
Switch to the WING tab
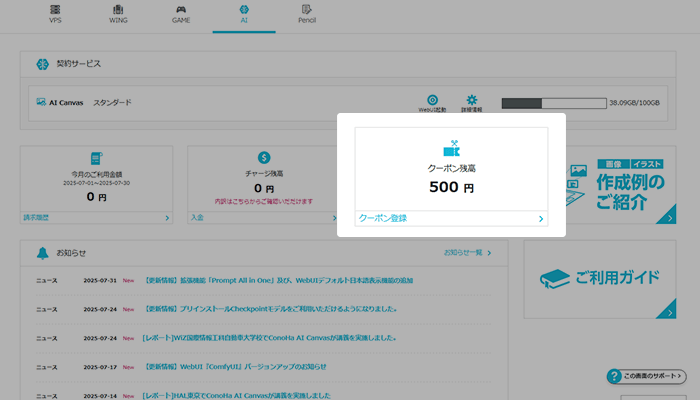click(118, 15)
